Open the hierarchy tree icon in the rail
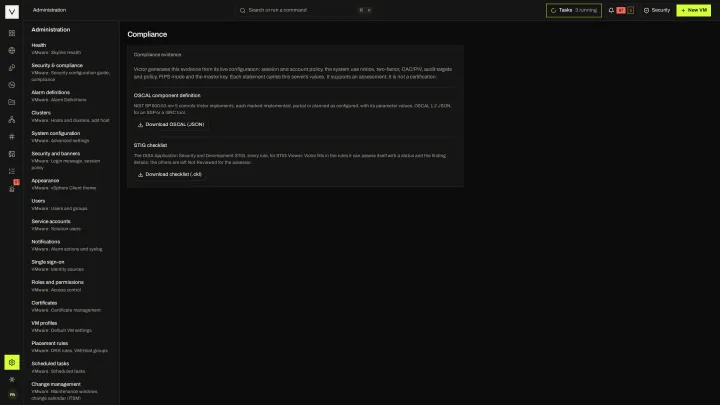This screenshot has height=405, width=720. coord(12,119)
